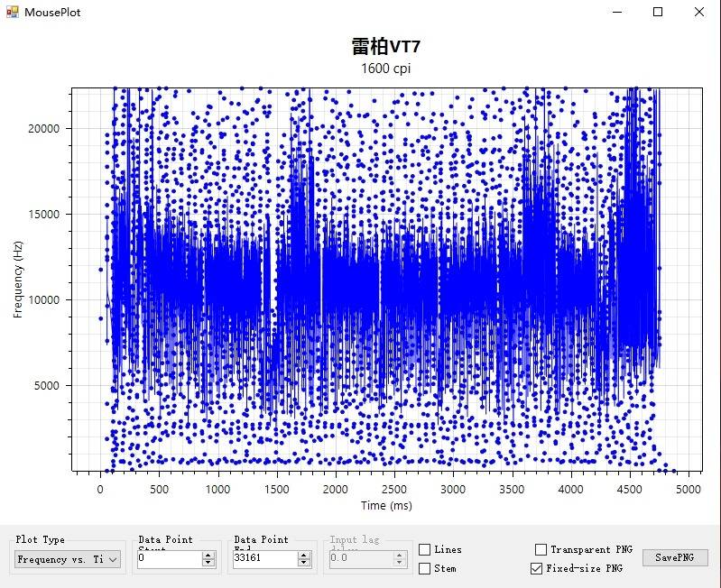Click the Data Point End input field
721x588 pixels.
click(x=263, y=559)
